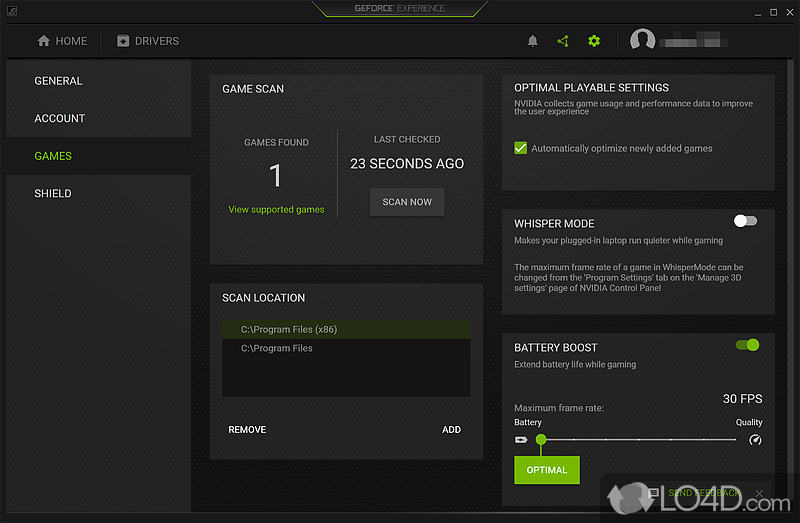Select the Account settings section
Viewport: 800px width, 523px height.
[60, 118]
